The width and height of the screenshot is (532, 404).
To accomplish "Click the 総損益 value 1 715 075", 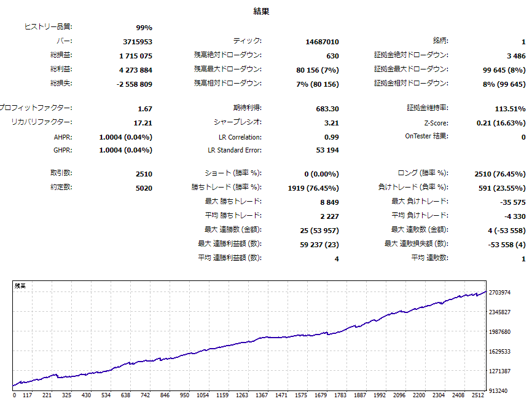I will click(135, 56).
